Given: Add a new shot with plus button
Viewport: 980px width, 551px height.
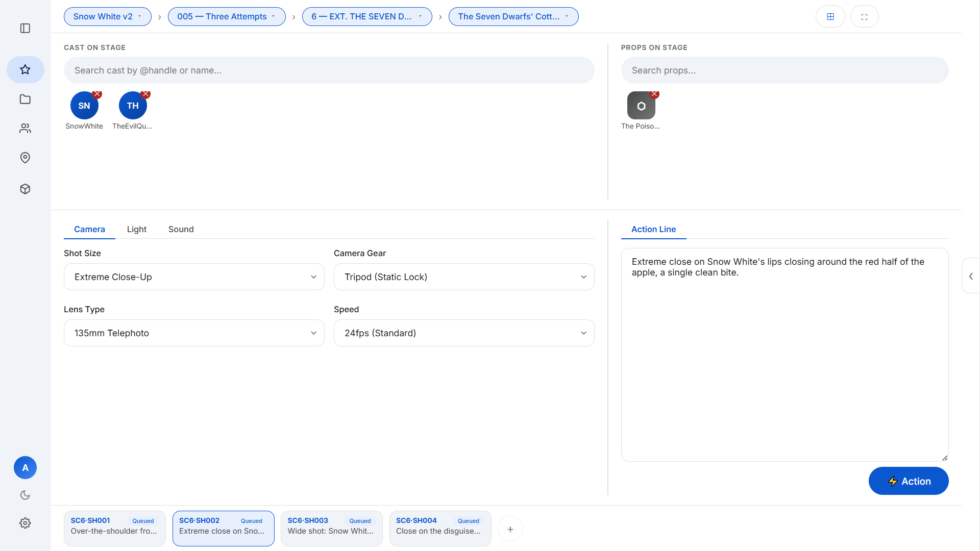Looking at the screenshot, I should (x=510, y=529).
